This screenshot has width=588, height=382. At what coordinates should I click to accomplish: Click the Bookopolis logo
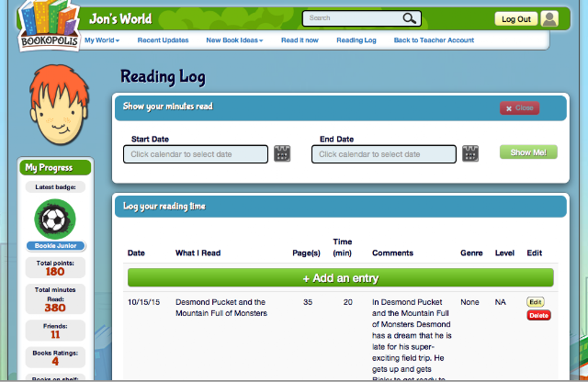pos(49,27)
